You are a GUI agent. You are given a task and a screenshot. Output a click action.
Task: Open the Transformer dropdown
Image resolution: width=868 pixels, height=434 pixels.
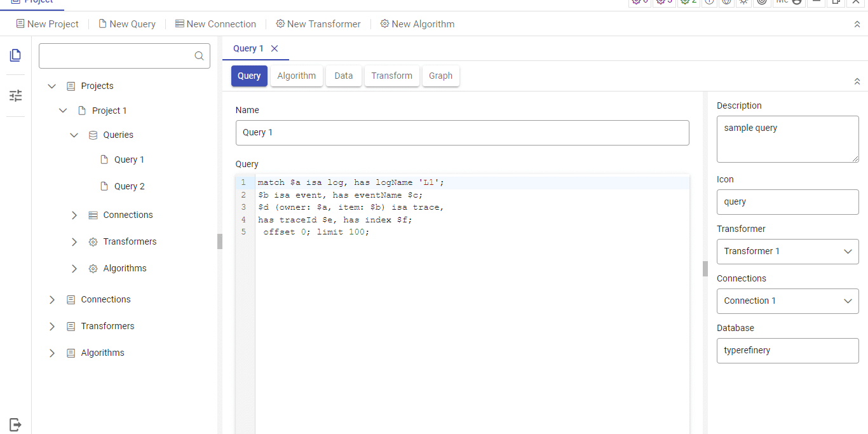tap(787, 251)
